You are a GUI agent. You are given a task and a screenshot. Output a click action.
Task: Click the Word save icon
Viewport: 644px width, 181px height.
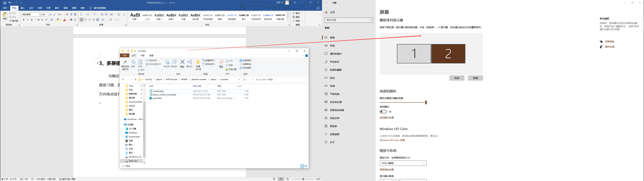pyautogui.click(x=5, y=3)
